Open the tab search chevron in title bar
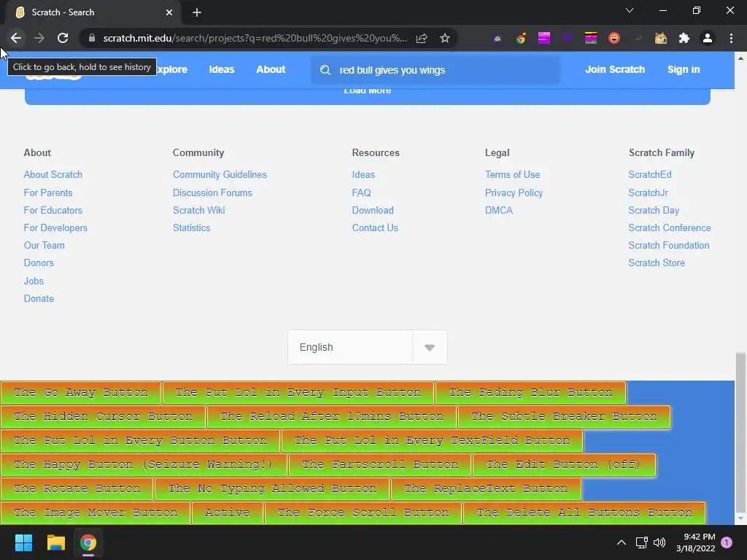747x560 pixels. (x=630, y=10)
